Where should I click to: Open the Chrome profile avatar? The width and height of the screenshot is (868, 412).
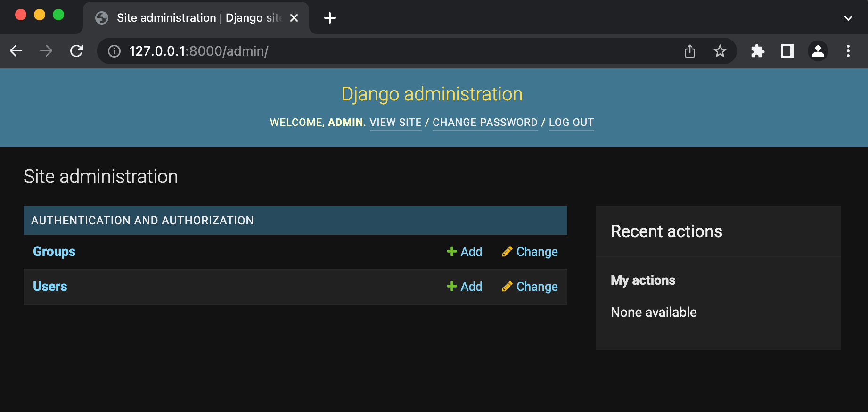pos(818,51)
